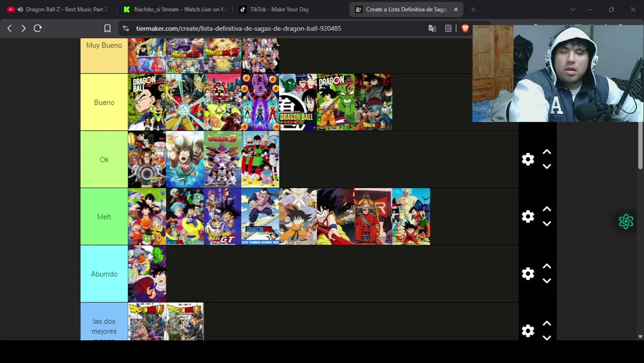The height and width of the screenshot is (363, 644).
Task: Mute audio on the Dragon Ball Z music tab
Action: click(20, 9)
